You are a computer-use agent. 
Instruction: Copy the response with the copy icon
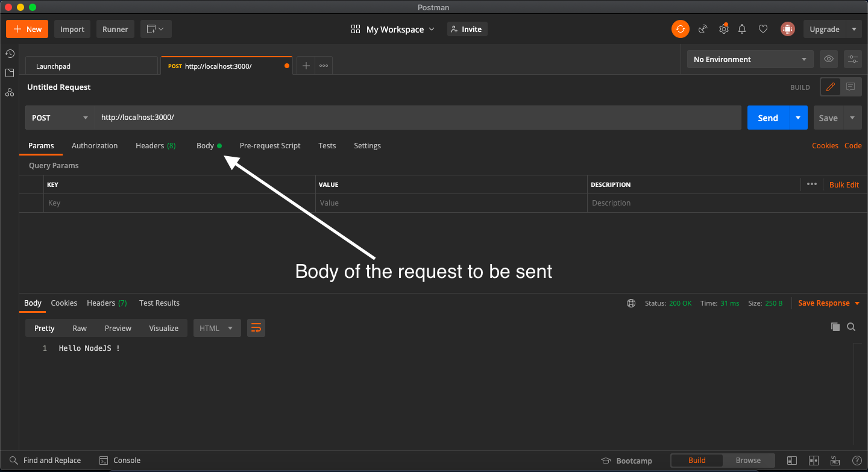tap(835, 327)
